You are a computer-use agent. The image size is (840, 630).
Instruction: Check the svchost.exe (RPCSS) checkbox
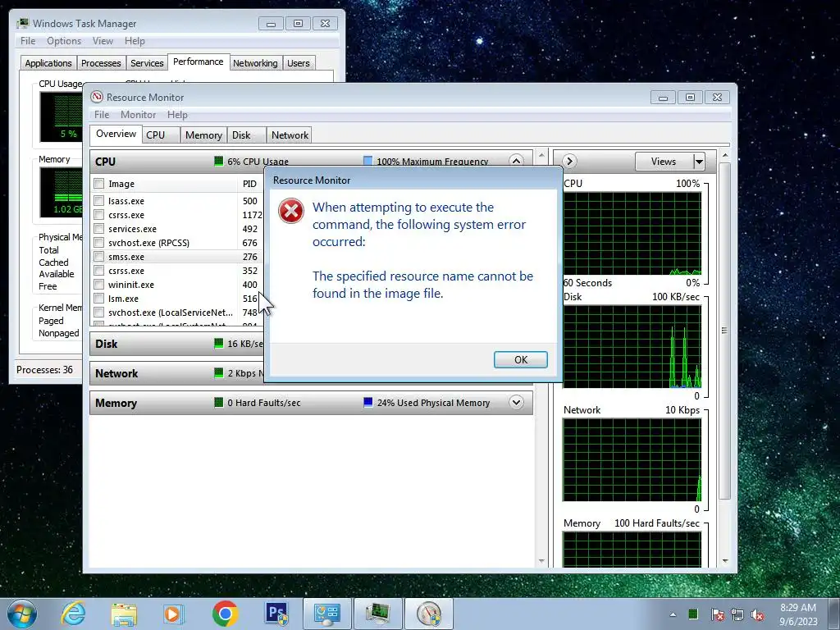point(98,243)
